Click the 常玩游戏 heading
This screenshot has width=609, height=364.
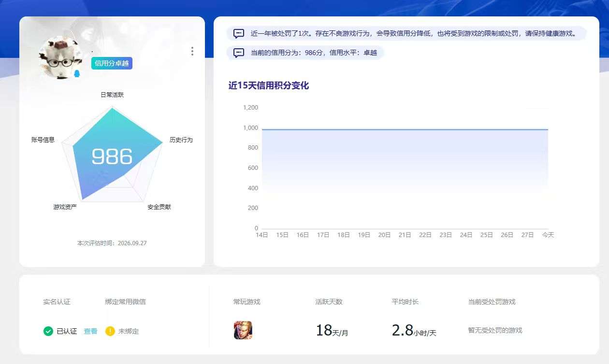(x=246, y=302)
